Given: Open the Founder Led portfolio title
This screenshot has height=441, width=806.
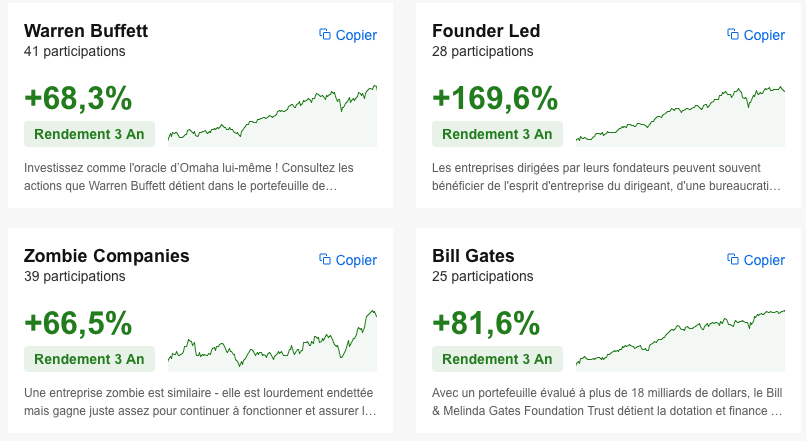Looking at the screenshot, I should point(486,31).
